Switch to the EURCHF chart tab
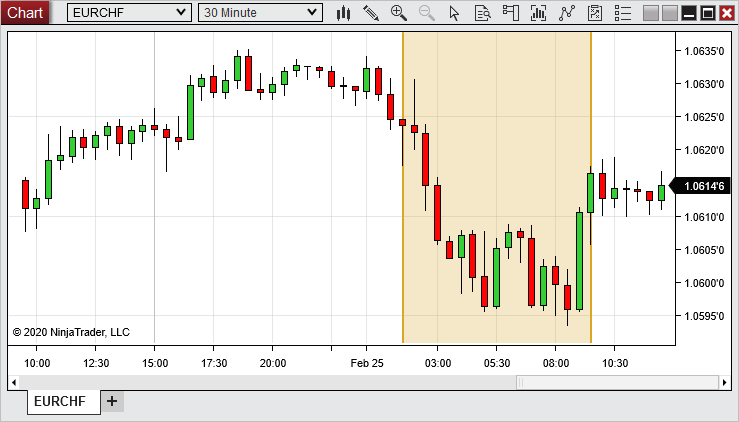Image resolution: width=739 pixels, height=422 pixels. [60, 401]
